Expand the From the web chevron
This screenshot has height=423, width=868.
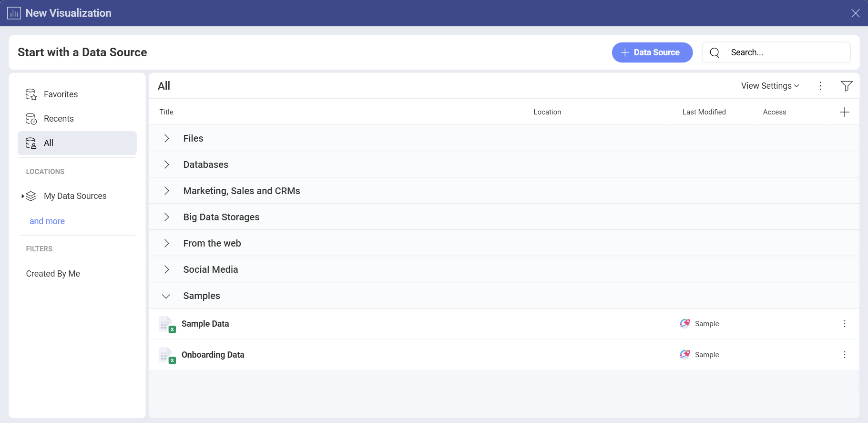[x=166, y=243]
